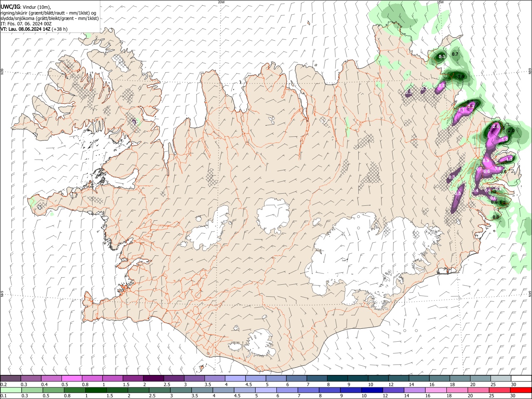Click the '2.0' rain value beside the 2.6 cell
532x399 pixels.
tap(511, 131)
